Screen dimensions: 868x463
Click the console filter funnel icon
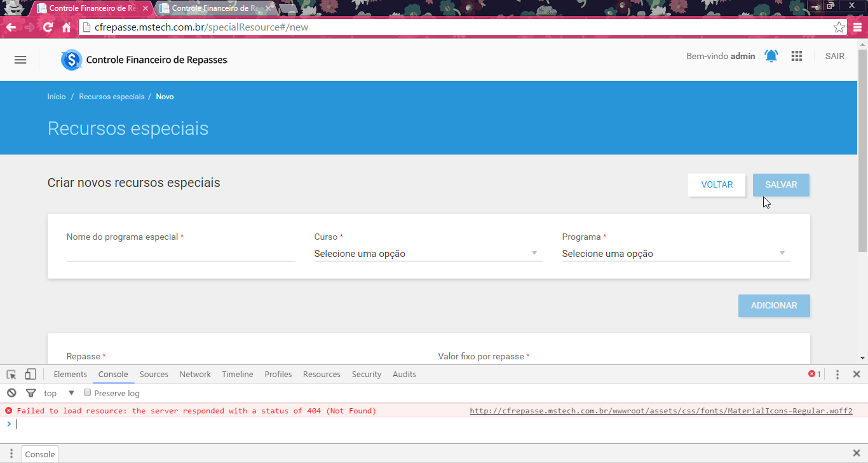[x=31, y=393]
